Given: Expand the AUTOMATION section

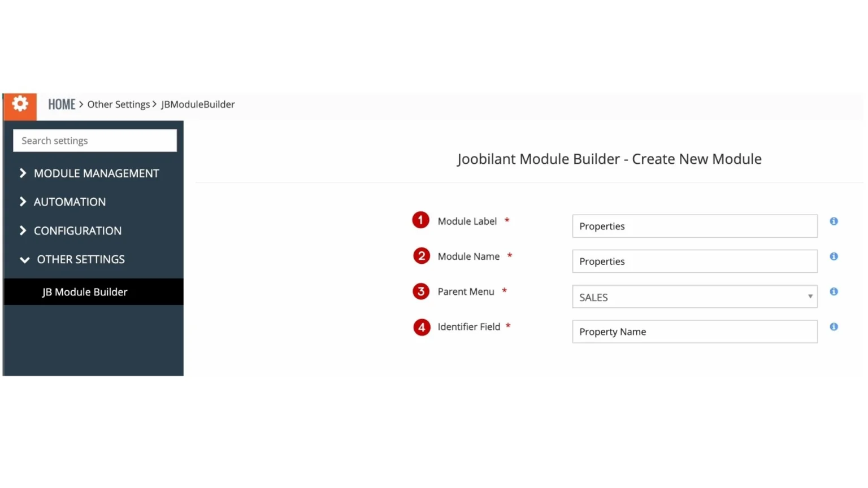Looking at the screenshot, I should [70, 202].
